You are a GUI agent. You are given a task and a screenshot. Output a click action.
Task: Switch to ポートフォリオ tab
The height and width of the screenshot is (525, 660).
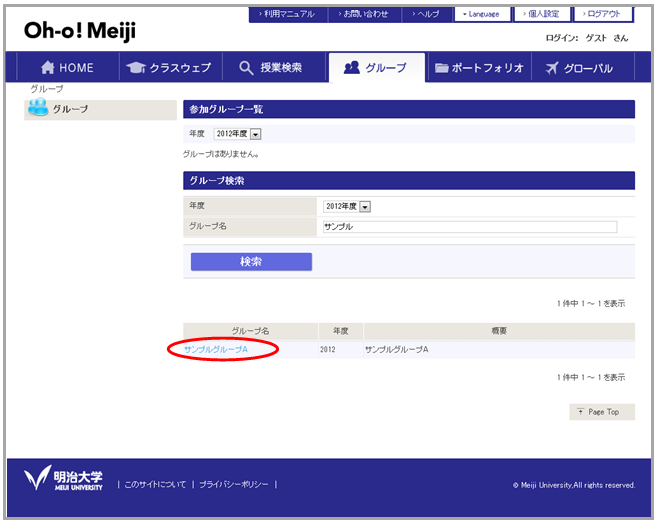pyautogui.click(x=479, y=67)
